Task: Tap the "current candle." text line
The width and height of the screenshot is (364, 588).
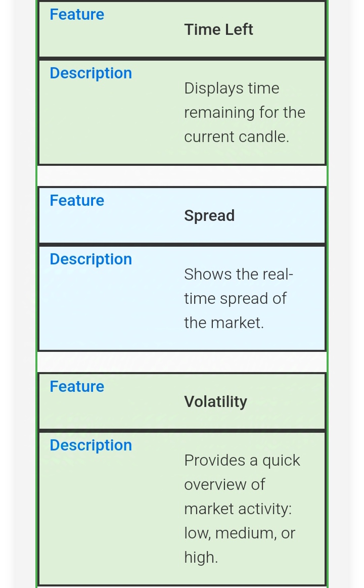Action: (237, 137)
